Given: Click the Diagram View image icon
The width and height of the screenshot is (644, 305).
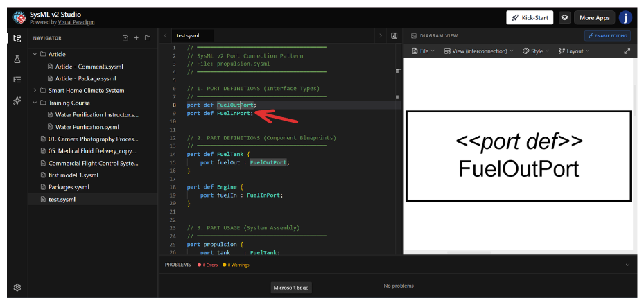Looking at the screenshot, I should click(x=414, y=36).
